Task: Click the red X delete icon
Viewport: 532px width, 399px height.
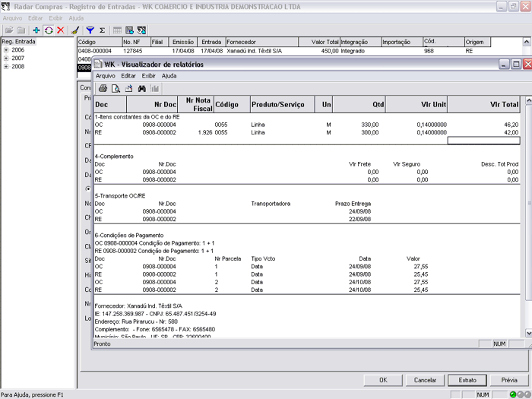Action: point(60,30)
